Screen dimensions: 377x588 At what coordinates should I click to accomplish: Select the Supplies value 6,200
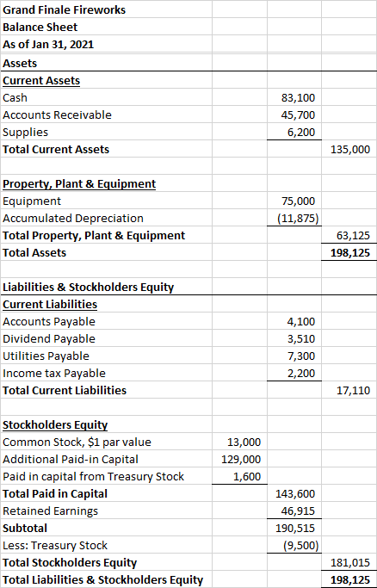pos(301,132)
